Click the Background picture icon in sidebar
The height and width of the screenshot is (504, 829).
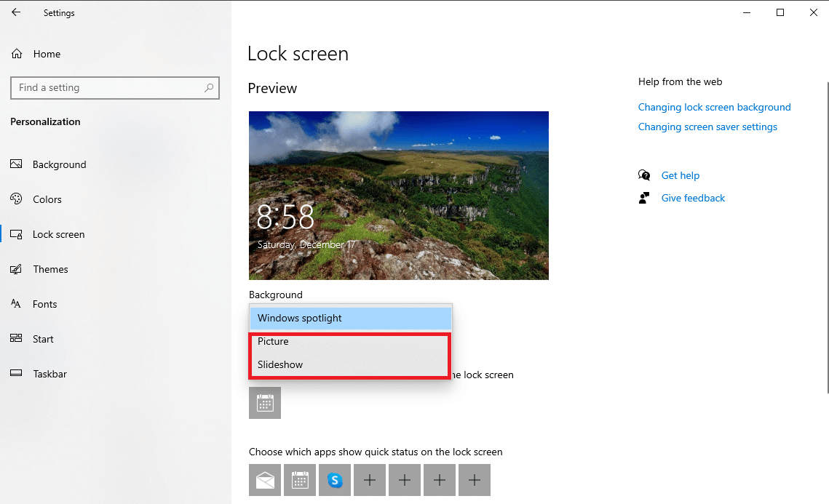(x=16, y=164)
